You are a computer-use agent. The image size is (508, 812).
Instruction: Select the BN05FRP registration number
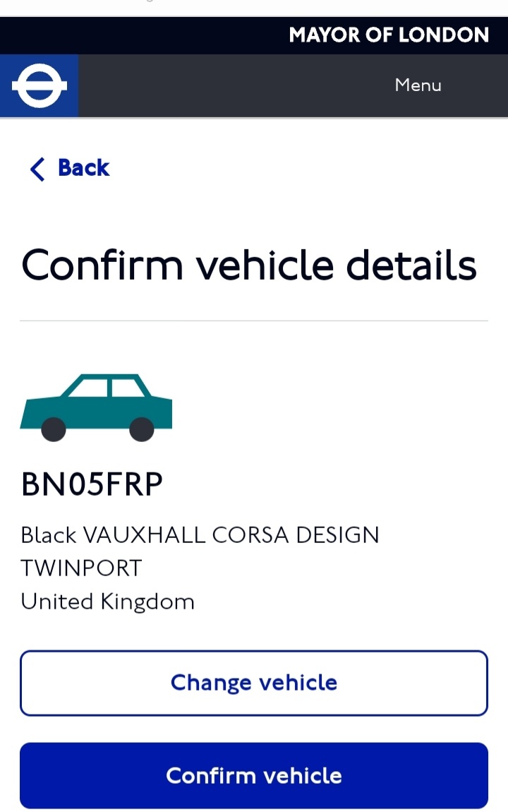click(92, 484)
